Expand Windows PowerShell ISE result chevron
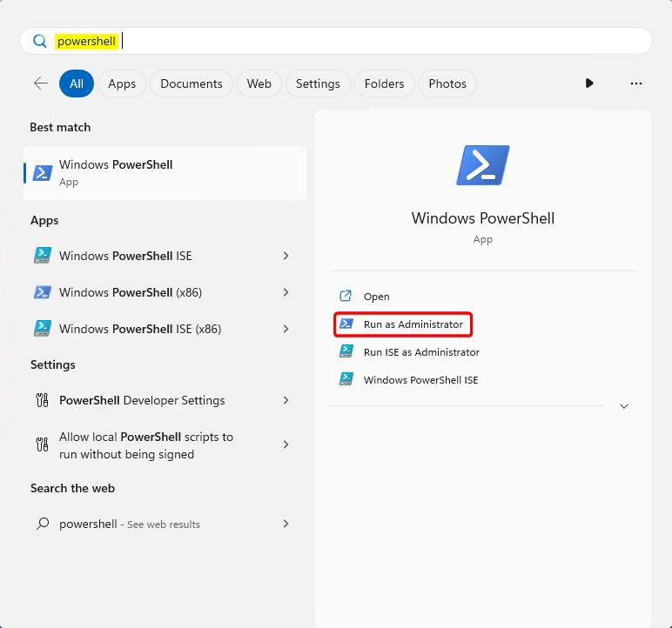This screenshot has width=672, height=628. pyautogui.click(x=286, y=256)
